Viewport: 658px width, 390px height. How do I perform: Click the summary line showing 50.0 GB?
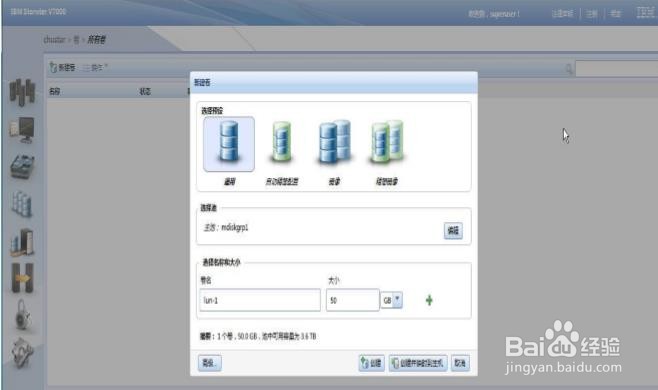258,336
